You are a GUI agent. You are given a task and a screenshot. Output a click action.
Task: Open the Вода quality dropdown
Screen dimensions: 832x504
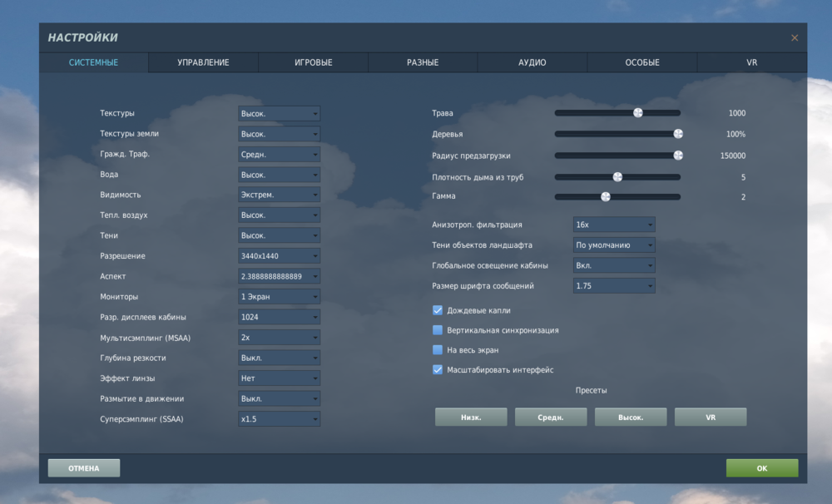(x=279, y=175)
